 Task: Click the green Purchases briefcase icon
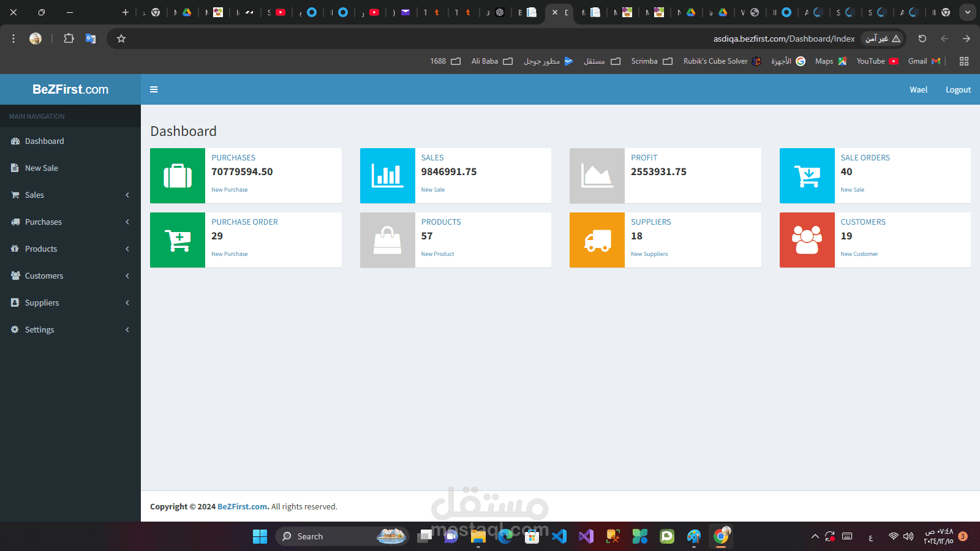click(x=178, y=176)
